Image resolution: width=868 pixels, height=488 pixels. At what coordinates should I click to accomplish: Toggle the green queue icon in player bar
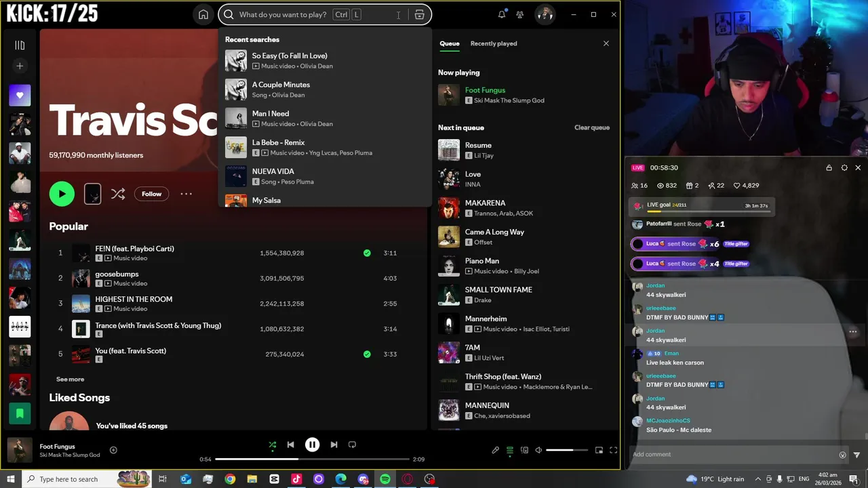click(510, 450)
